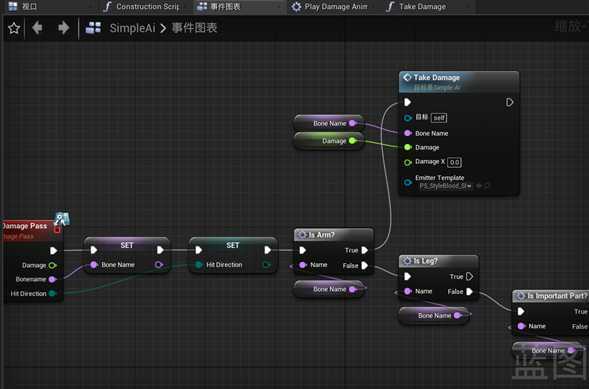Click SimpleAi in the breadcrumb
The width and height of the screenshot is (589, 389).
pos(132,28)
